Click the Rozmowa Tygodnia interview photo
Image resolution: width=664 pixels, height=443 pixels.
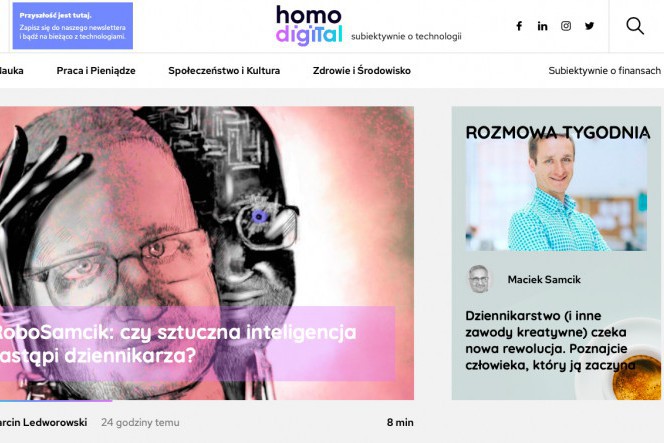556,196
